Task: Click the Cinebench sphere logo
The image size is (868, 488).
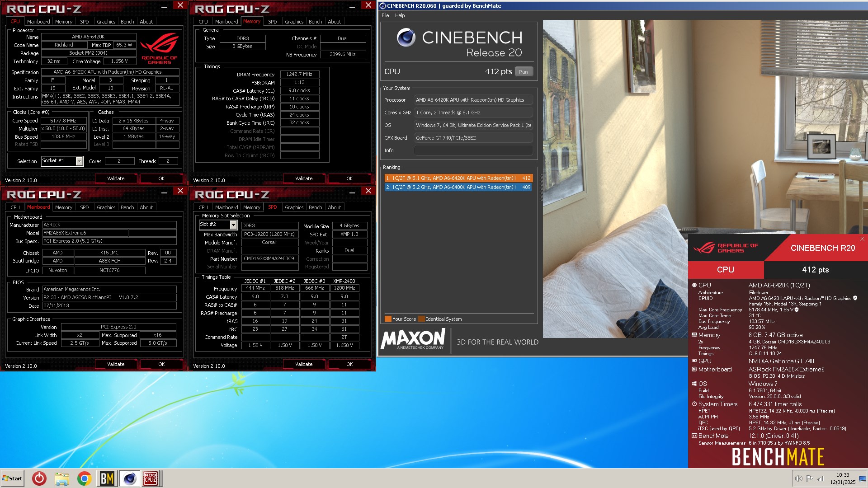Action: point(406,38)
